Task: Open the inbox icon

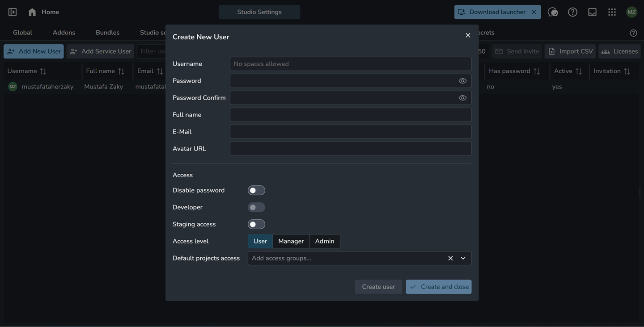Action: pyautogui.click(x=593, y=12)
